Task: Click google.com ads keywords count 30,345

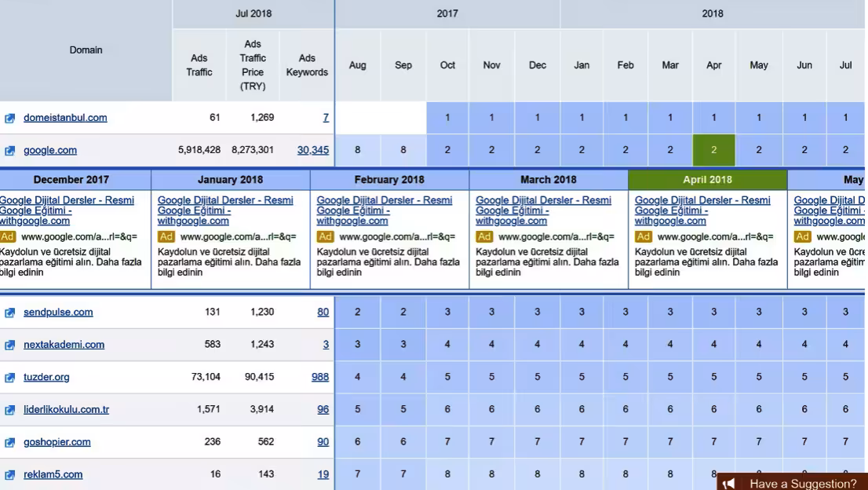Action: [x=312, y=150]
